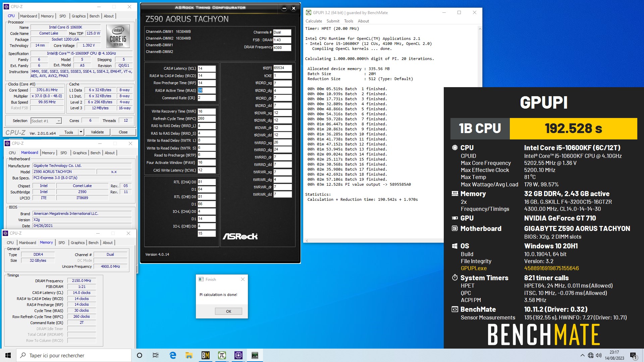This screenshot has height=362, width=644.
Task: Click FSB : DRAM 1:43 field
Action: tap(282, 40)
